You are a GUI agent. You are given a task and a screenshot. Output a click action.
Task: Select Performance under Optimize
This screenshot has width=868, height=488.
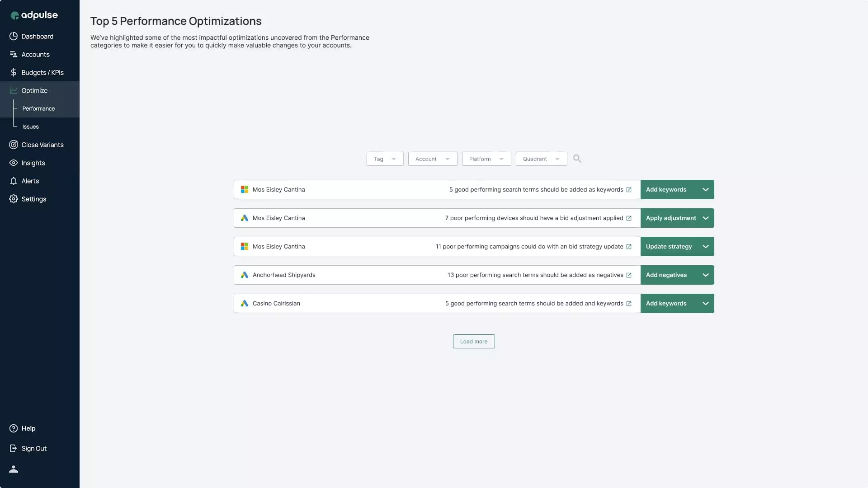coord(38,108)
